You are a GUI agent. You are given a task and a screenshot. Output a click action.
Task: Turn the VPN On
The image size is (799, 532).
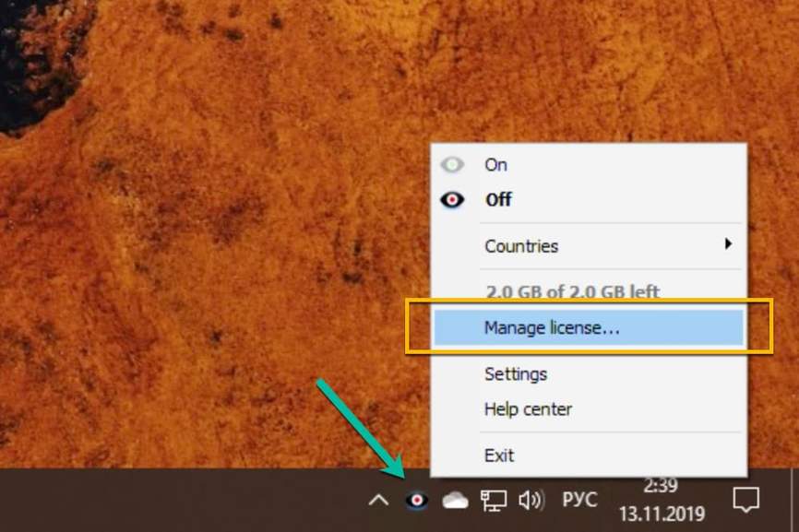pos(589,164)
